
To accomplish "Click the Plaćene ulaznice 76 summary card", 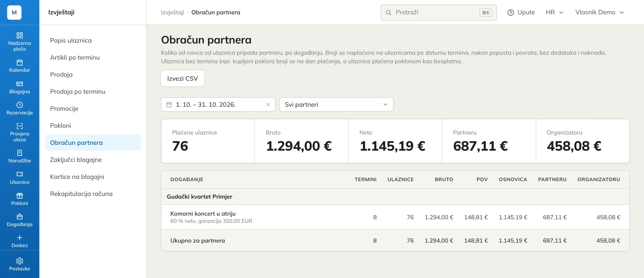I will pyautogui.click(x=208, y=141).
